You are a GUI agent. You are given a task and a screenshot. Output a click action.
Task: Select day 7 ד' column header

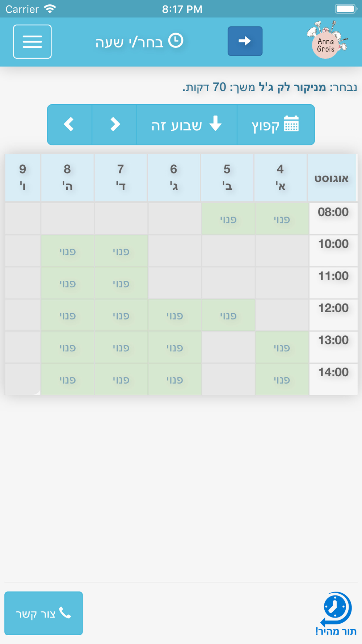coord(121,177)
